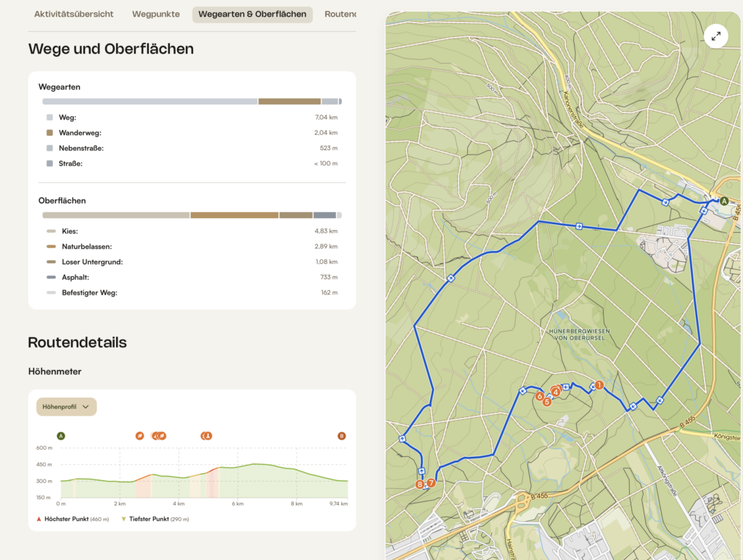Click leftmost leaf highlight icon above elevation chart

(139, 436)
